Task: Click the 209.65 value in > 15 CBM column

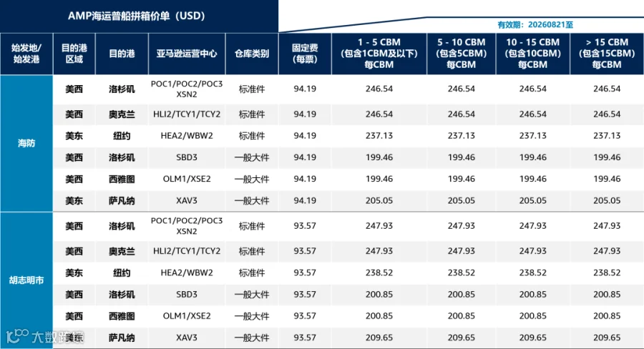Action: (607, 338)
